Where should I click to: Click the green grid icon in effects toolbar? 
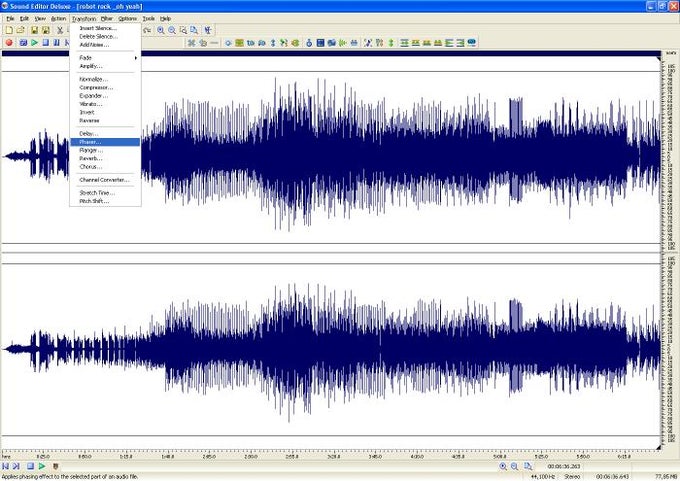[x=239, y=43]
